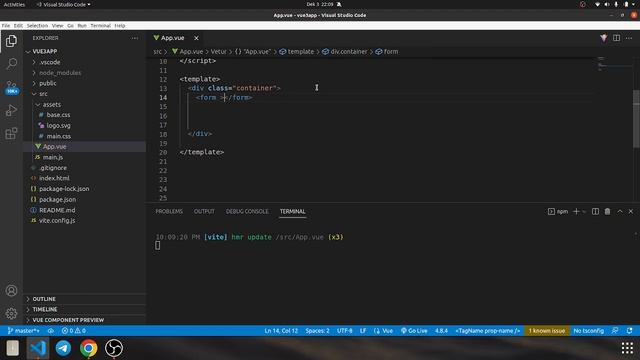Click Ln 14, Col 12 status item
The image size is (640, 360).
[x=281, y=331]
